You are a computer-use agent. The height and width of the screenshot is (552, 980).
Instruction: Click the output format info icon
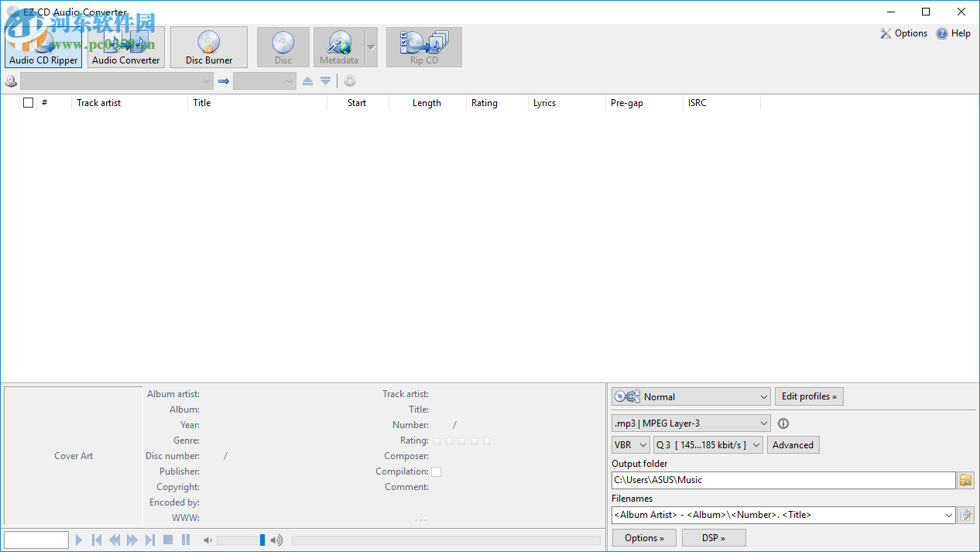[783, 423]
